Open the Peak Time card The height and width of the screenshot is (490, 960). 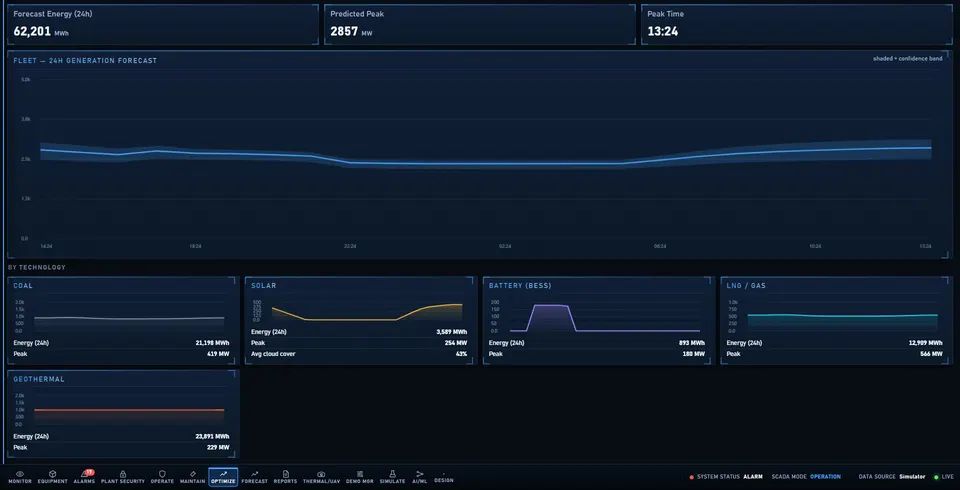point(797,25)
